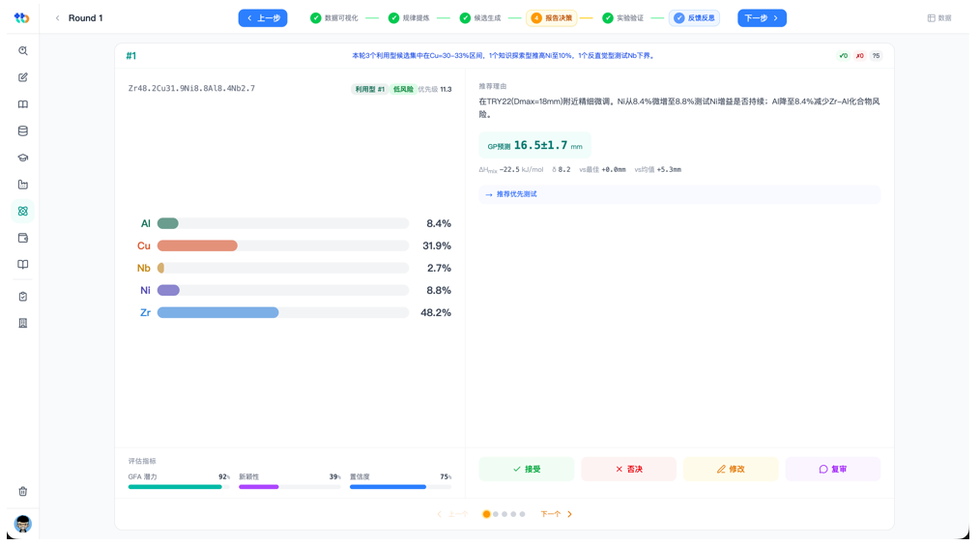Open the building icon in the sidebar
Screen dimensions: 980x546
23,323
